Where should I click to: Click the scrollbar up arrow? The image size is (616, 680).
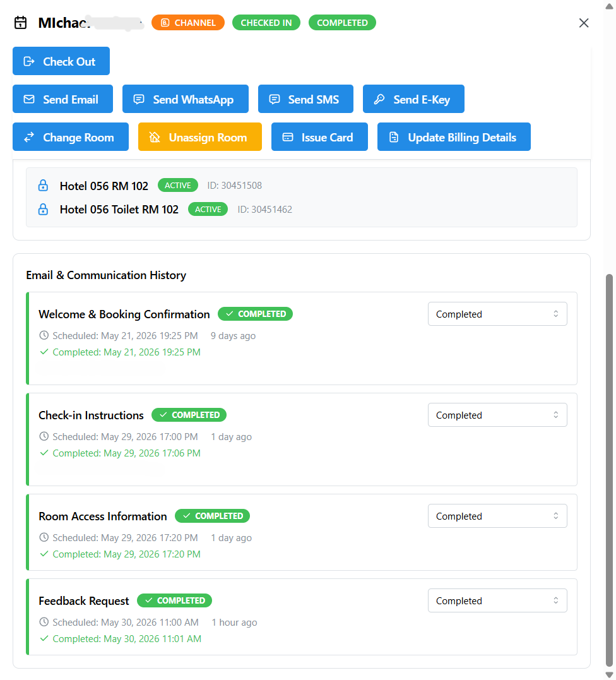point(609,6)
